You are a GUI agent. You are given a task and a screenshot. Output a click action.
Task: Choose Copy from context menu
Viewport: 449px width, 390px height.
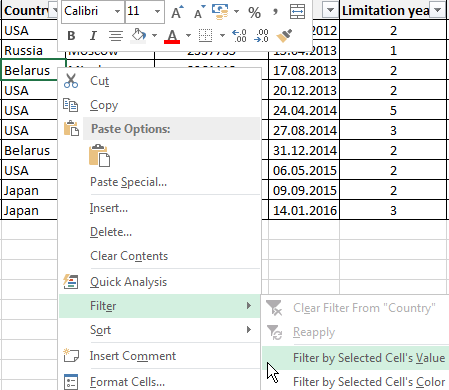(159, 105)
